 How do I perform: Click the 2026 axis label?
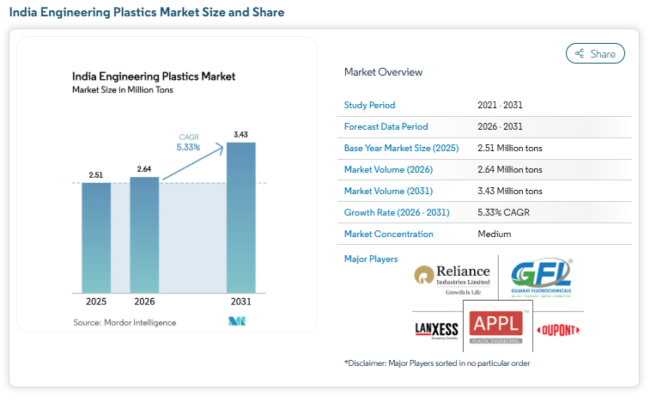[x=144, y=302]
